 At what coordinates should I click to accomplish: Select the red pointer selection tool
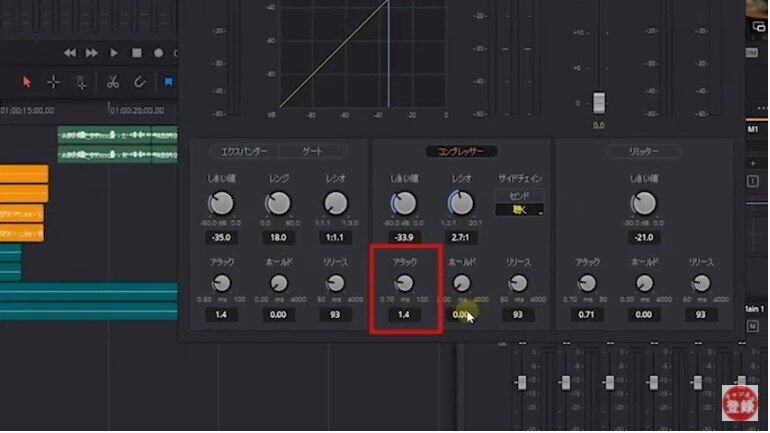click(x=27, y=82)
